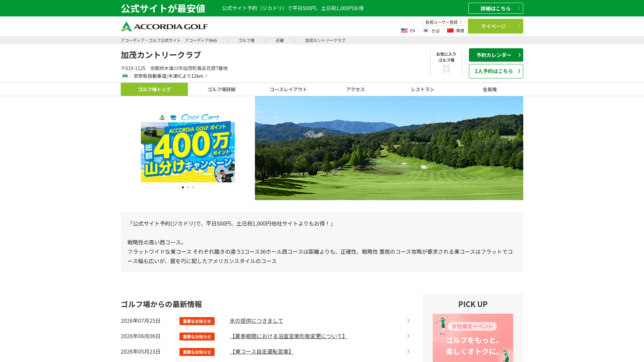644x362 pixels.
Task: Select the first carousel dot
Action: [x=183, y=187]
